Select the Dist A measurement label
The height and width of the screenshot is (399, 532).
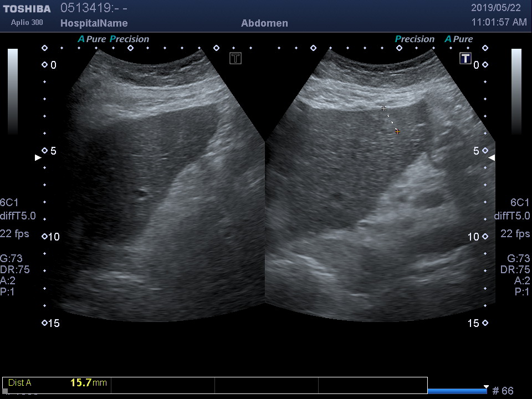click(x=20, y=383)
